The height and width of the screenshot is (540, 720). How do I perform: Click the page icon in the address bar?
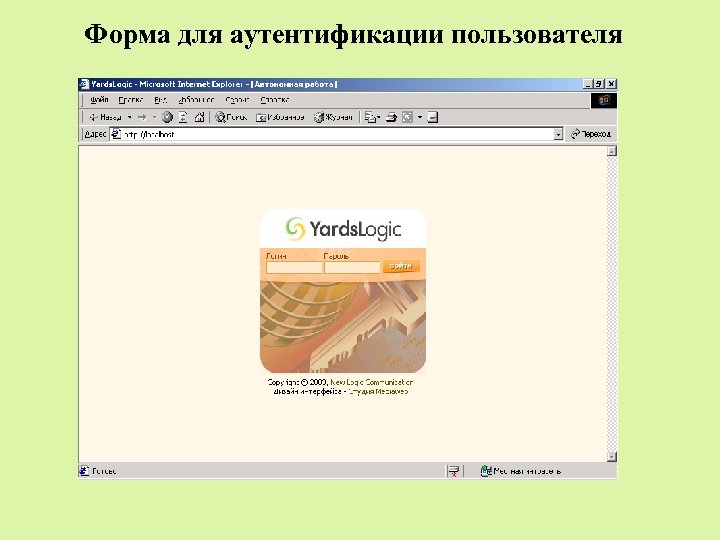tap(116, 134)
